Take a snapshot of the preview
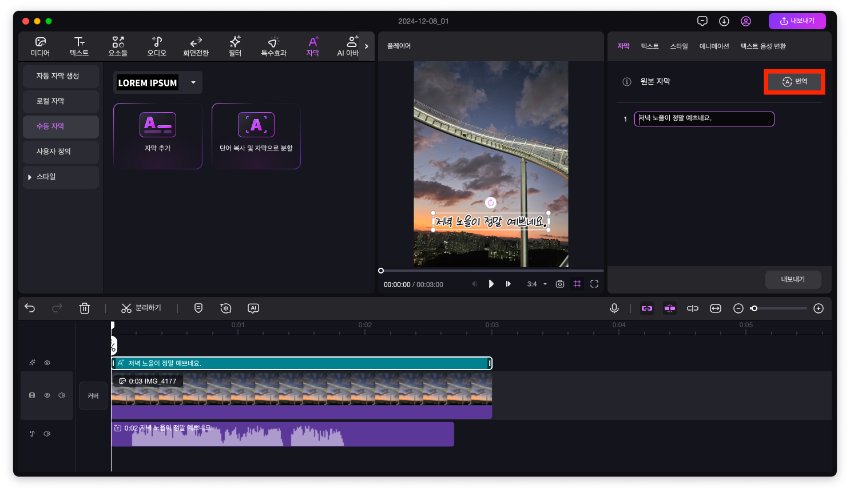 point(560,284)
